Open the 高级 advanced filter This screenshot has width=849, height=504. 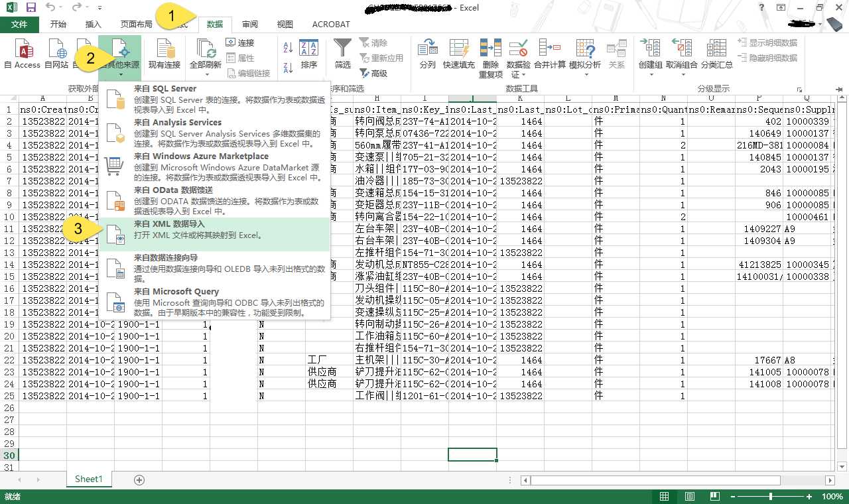(373, 73)
